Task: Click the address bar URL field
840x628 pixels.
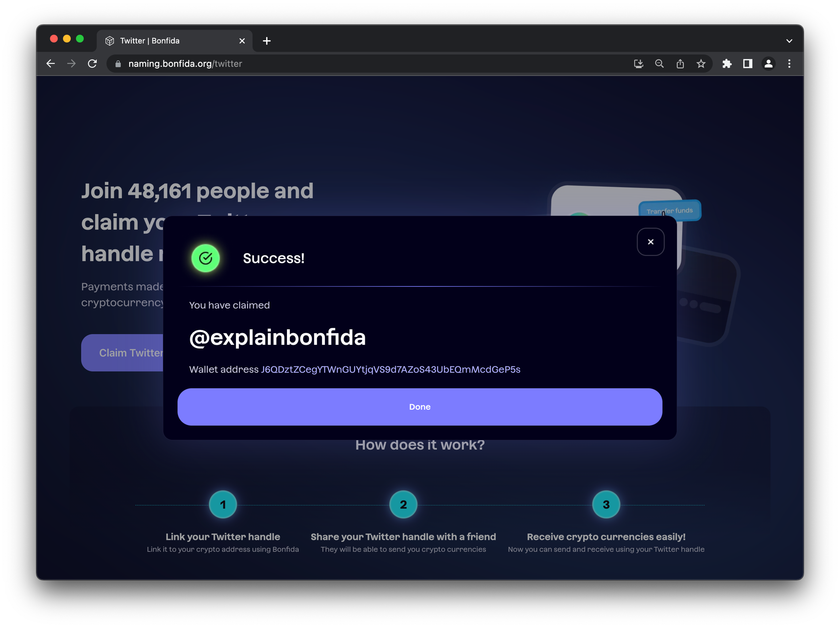Action: 342,64
